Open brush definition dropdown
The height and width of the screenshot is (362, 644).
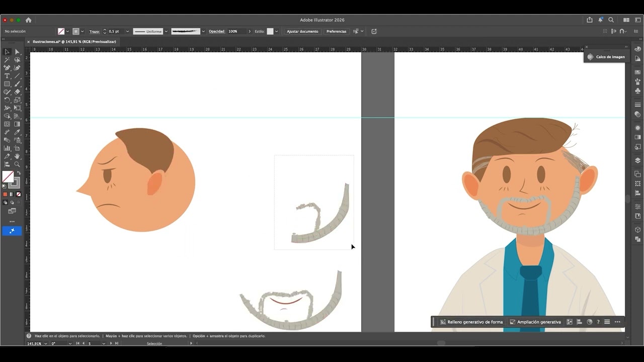[203, 31]
